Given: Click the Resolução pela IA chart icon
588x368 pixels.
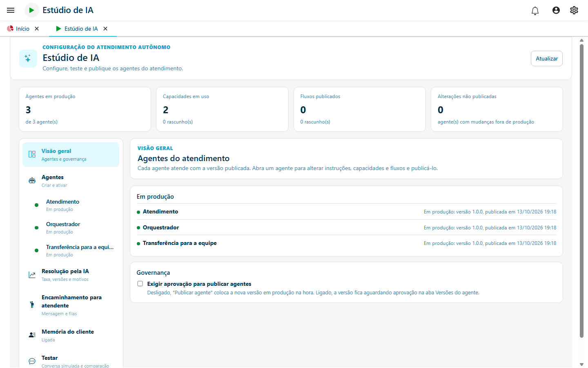Looking at the screenshot, I should [x=32, y=275].
